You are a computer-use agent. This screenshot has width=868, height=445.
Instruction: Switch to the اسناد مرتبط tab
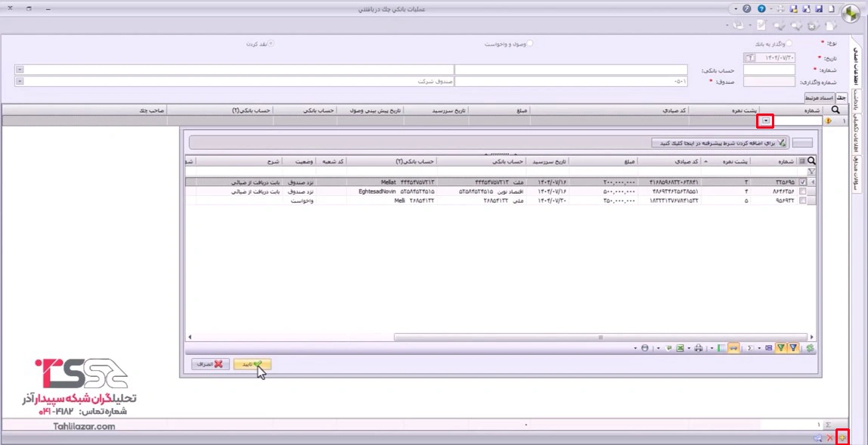820,98
